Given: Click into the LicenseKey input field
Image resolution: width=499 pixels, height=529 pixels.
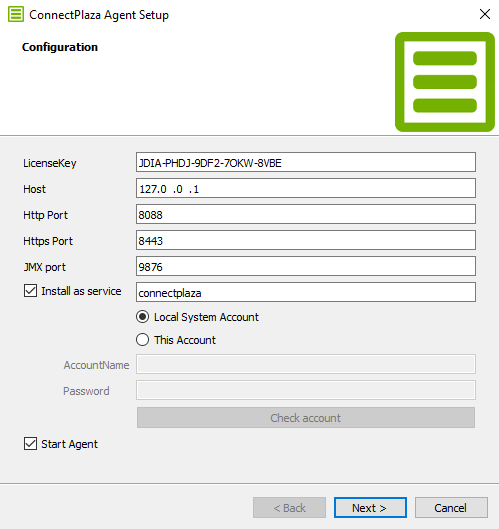Looking at the screenshot, I should pos(306,162).
